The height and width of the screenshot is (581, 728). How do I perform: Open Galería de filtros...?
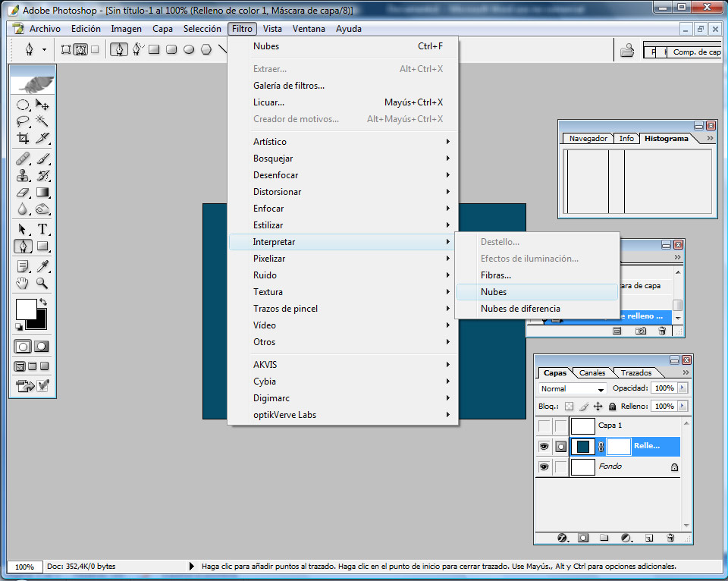point(344,86)
